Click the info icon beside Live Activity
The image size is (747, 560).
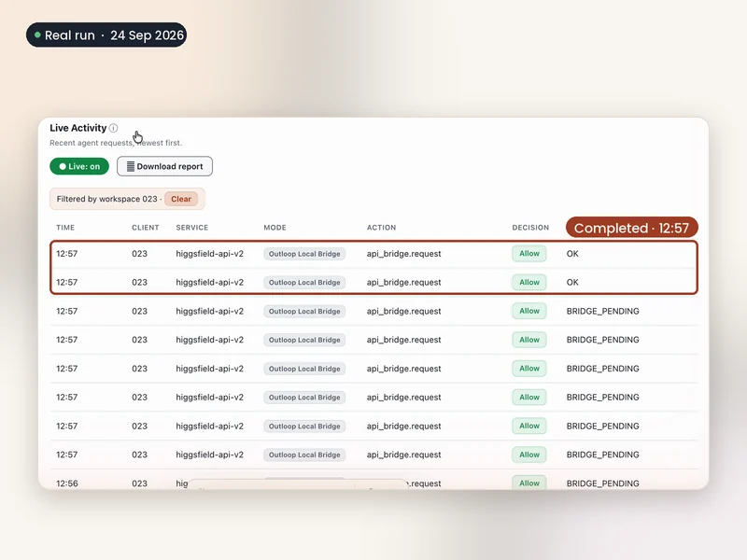tap(113, 128)
